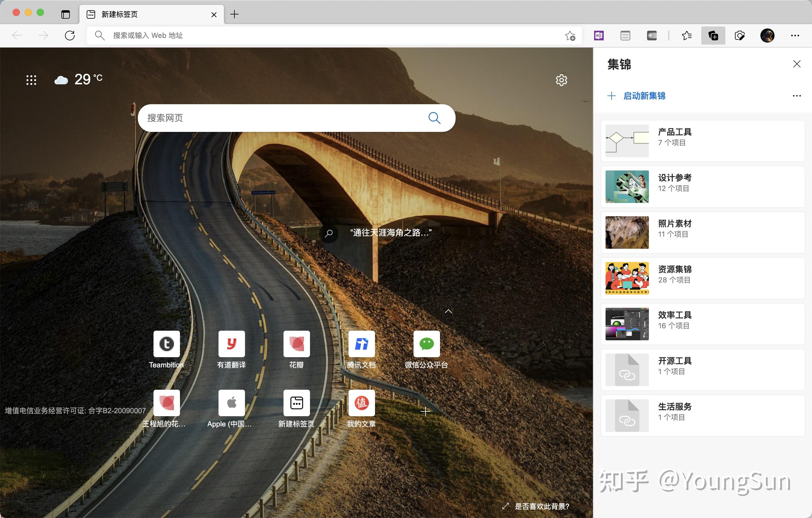
Task: Open the 照片素材 collection
Action: pyautogui.click(x=703, y=232)
